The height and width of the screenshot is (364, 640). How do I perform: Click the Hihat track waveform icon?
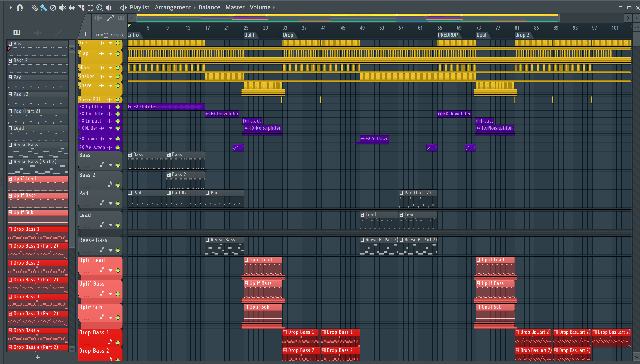[x=101, y=68]
